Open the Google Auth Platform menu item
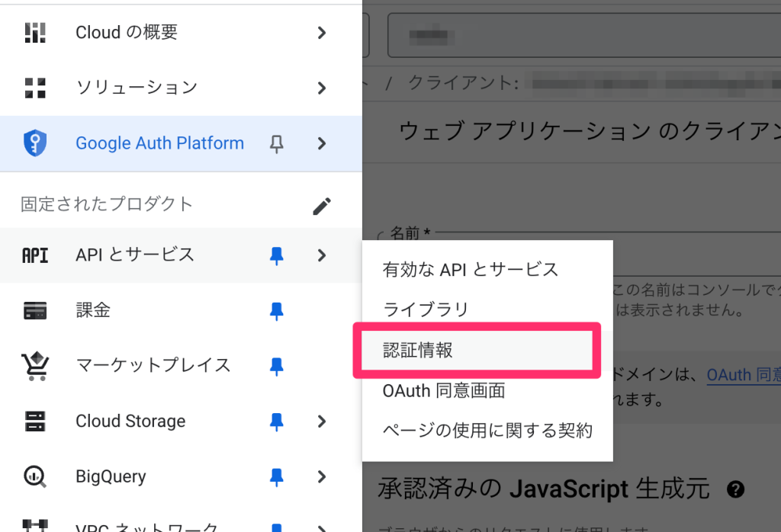Screen dimensions: 781x532 (x=181, y=143)
